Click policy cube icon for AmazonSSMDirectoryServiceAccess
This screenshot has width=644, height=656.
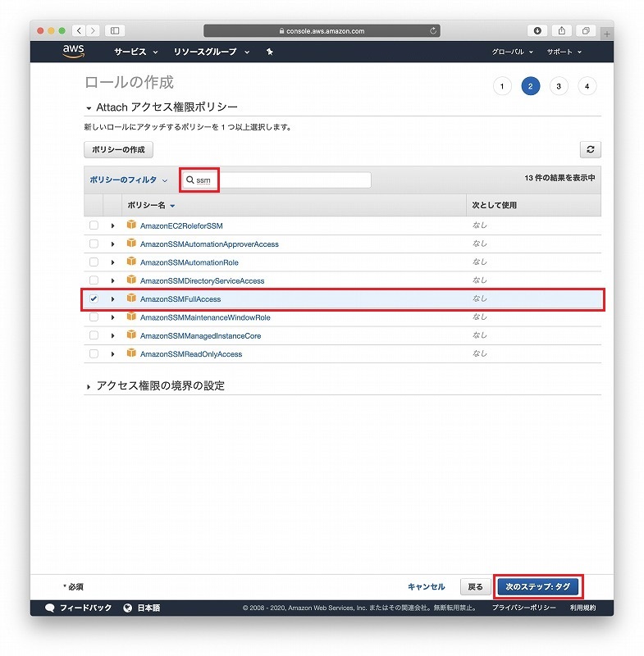coord(131,280)
